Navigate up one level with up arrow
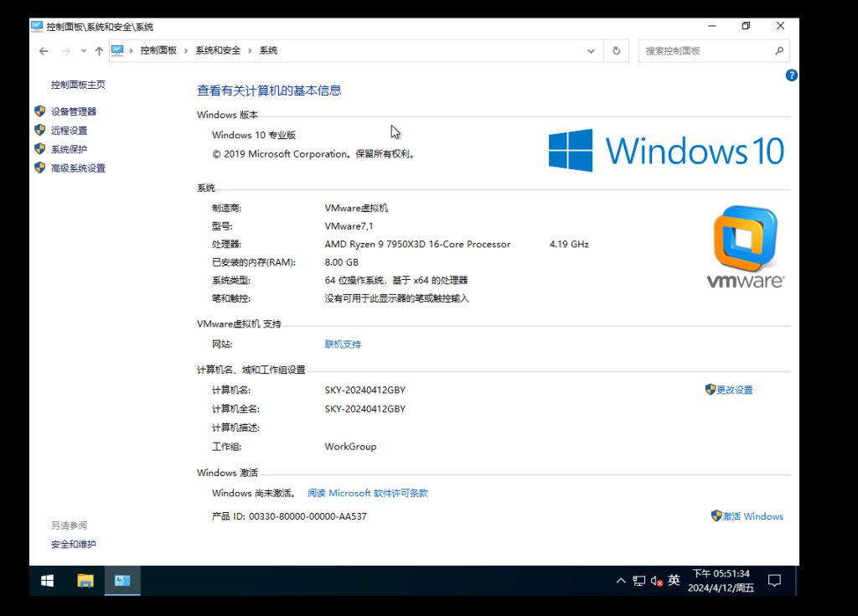This screenshot has width=858, height=616. point(99,51)
